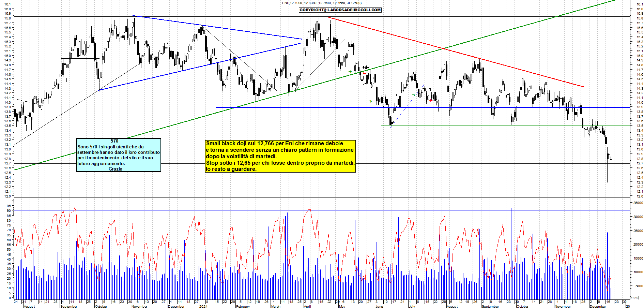Image resolution: width=644 pixels, height=308 pixels.
Task: Click 'dopo la volatilità di martedì.' line
Action: (241, 157)
